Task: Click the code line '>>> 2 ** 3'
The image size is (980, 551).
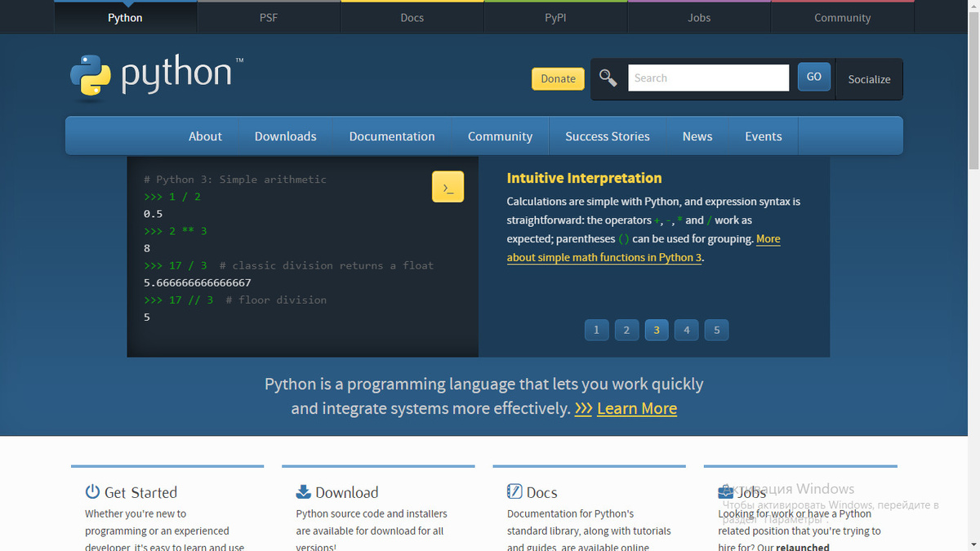Action: pyautogui.click(x=176, y=231)
